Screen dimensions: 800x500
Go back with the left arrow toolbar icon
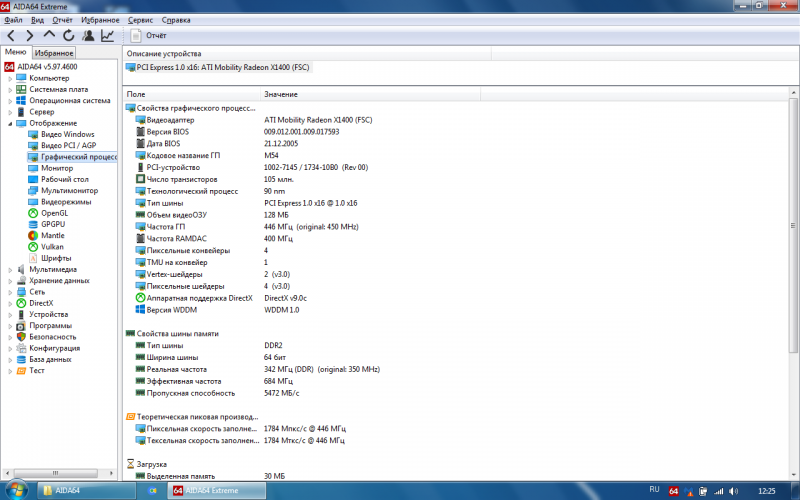[x=11, y=35]
